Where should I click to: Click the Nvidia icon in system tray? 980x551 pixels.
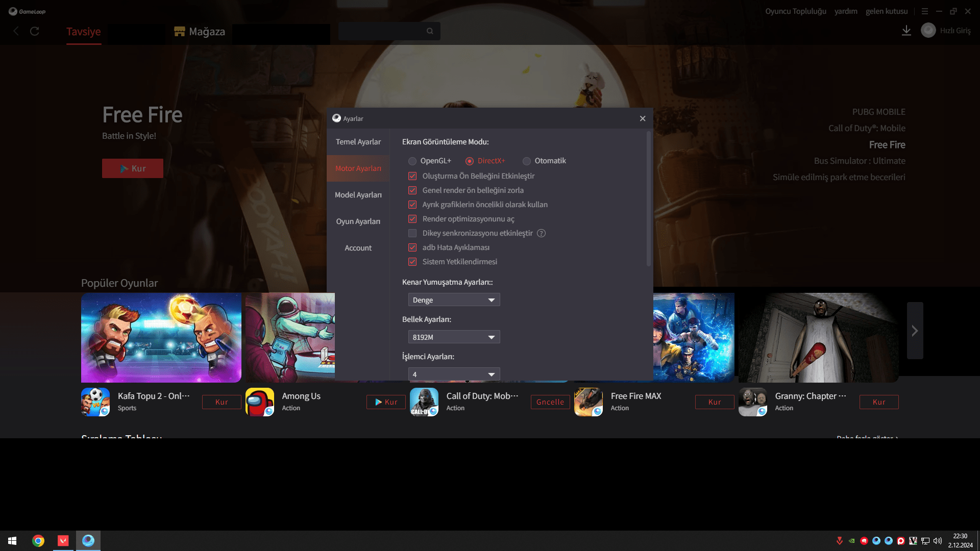coord(852,541)
